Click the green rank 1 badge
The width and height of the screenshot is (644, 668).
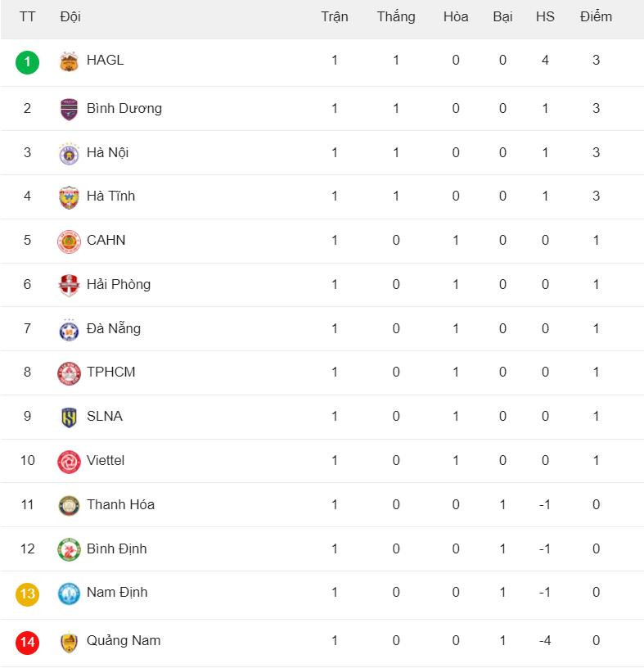point(27,61)
